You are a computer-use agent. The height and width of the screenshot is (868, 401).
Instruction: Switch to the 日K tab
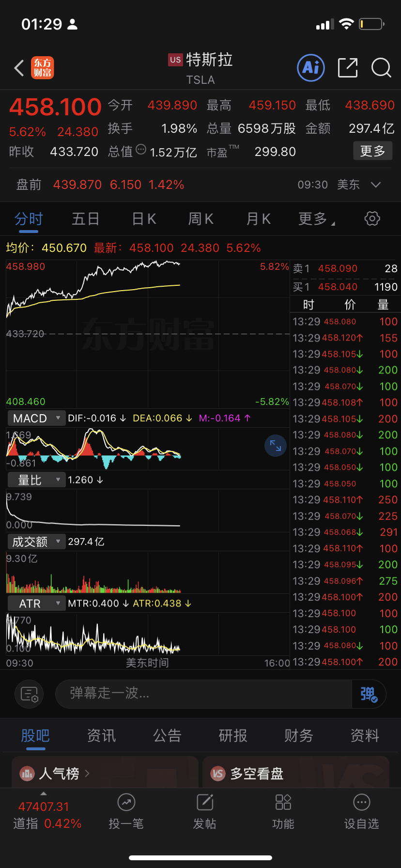[x=144, y=219]
